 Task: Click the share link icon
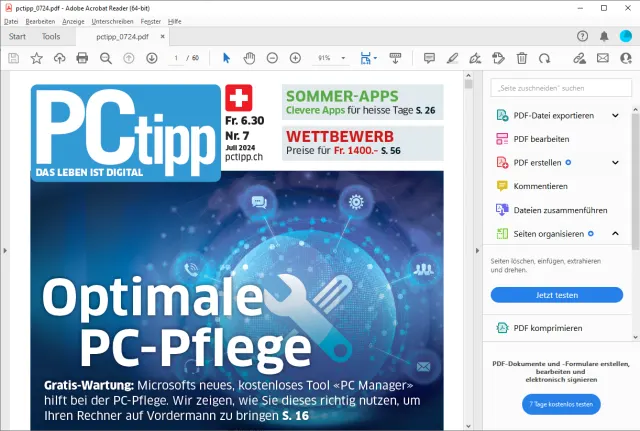pyautogui.click(x=579, y=58)
